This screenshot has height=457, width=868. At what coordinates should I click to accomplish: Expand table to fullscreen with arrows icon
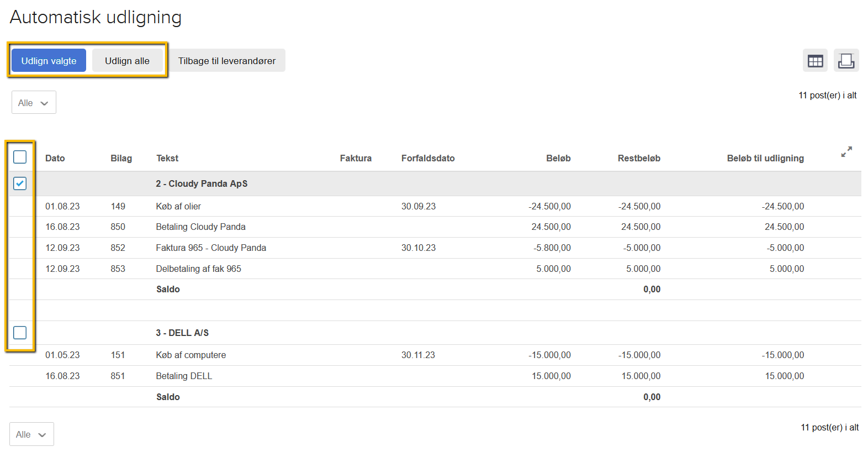coord(846,151)
